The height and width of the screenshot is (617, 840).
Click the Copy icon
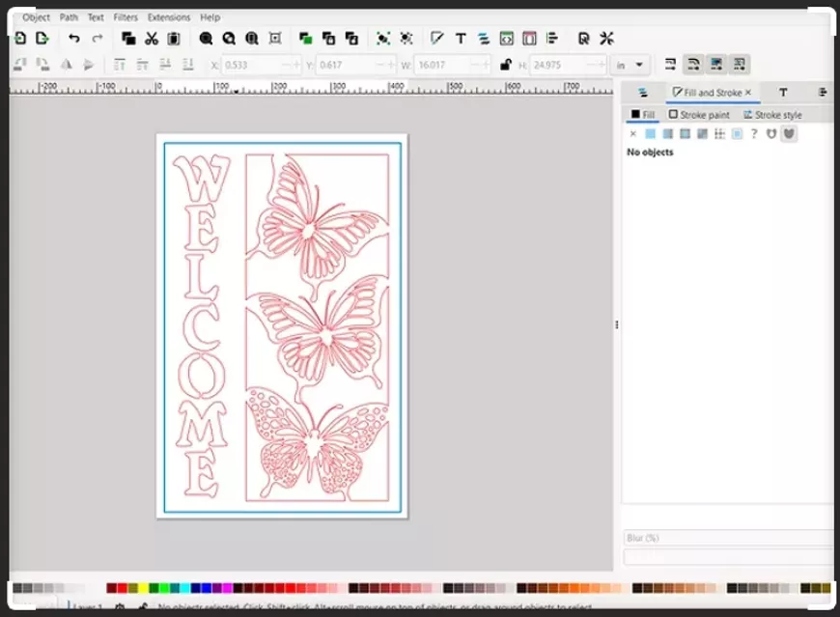click(128, 38)
